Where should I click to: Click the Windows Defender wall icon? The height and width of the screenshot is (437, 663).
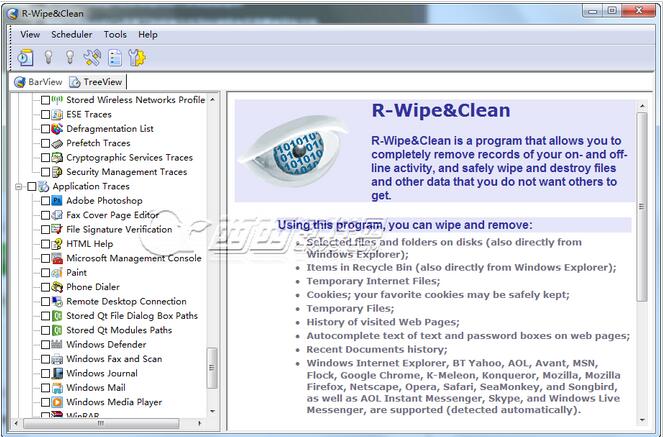coord(57,344)
